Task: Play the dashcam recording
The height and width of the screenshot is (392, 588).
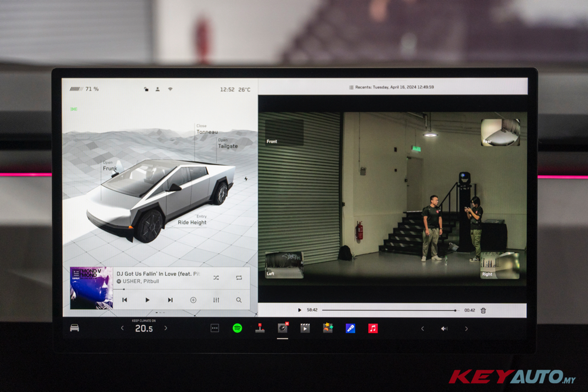Action: pos(299,310)
